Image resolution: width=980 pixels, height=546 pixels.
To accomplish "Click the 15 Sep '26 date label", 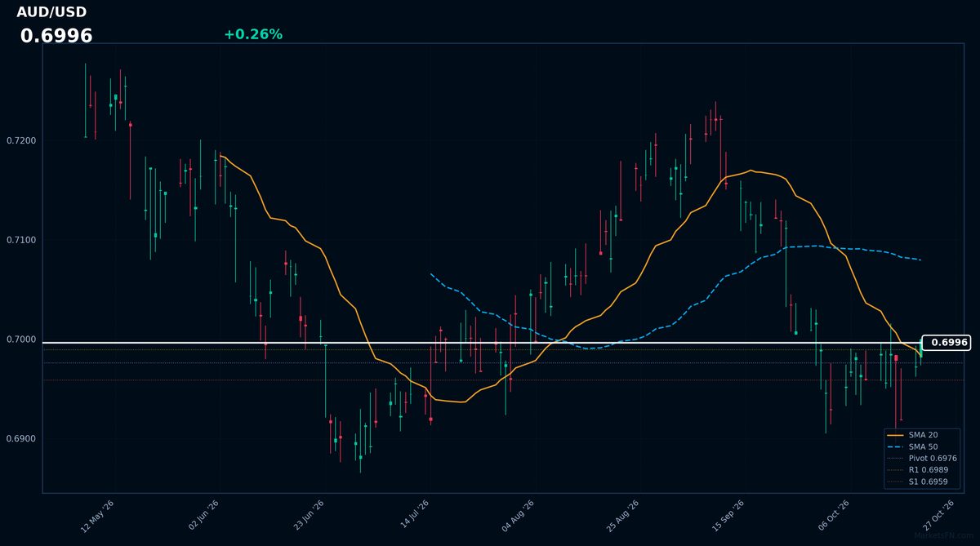I will click(728, 517).
